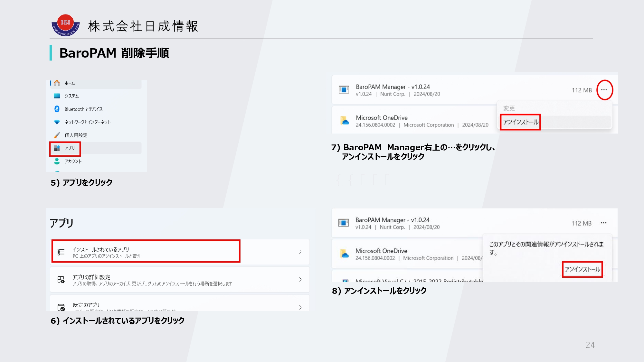The image size is (644, 362).
Task: Click the installed apps list icon
Action: [61, 252]
